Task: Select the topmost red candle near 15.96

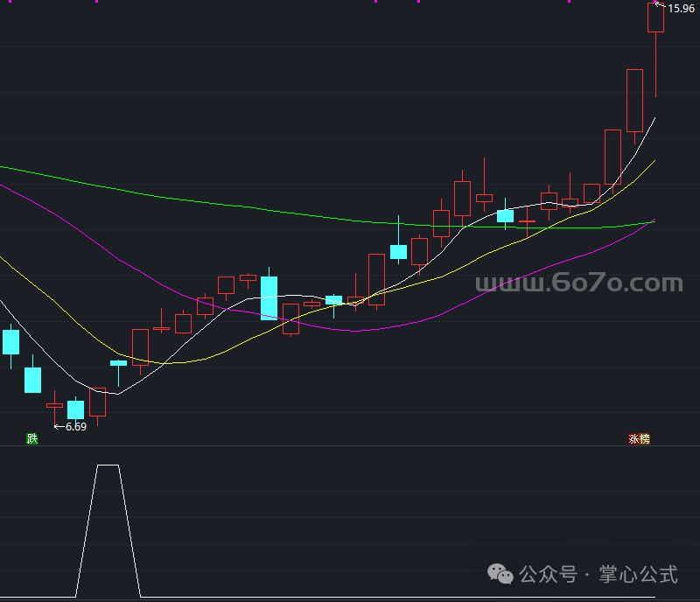Action: click(x=655, y=18)
